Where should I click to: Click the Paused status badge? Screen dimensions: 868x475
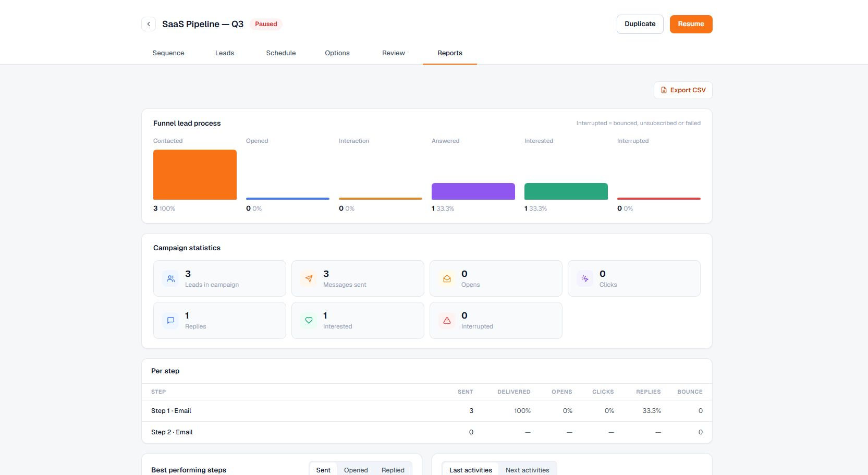[x=266, y=24]
